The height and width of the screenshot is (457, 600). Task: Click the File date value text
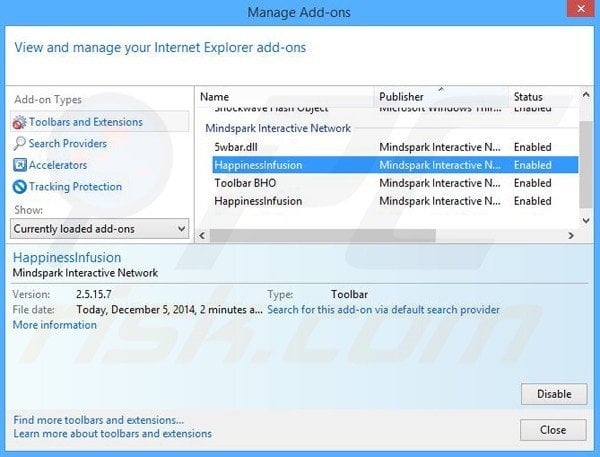point(169,309)
